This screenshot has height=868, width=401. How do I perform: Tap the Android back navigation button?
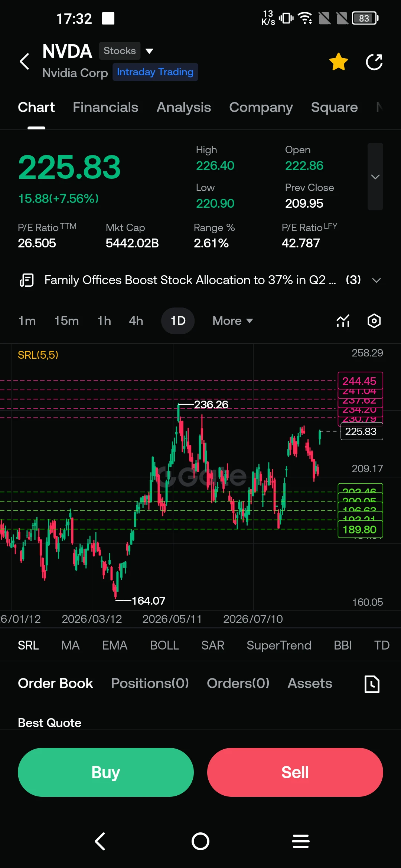click(x=100, y=841)
